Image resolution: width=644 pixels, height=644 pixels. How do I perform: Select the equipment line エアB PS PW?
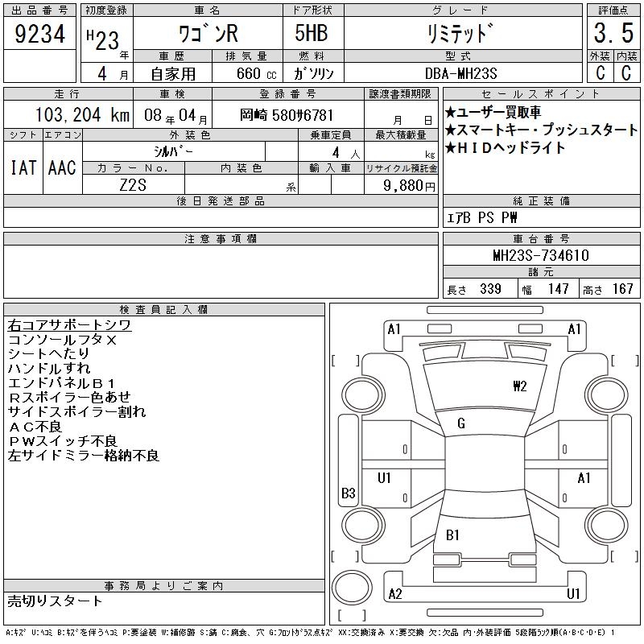click(x=481, y=217)
